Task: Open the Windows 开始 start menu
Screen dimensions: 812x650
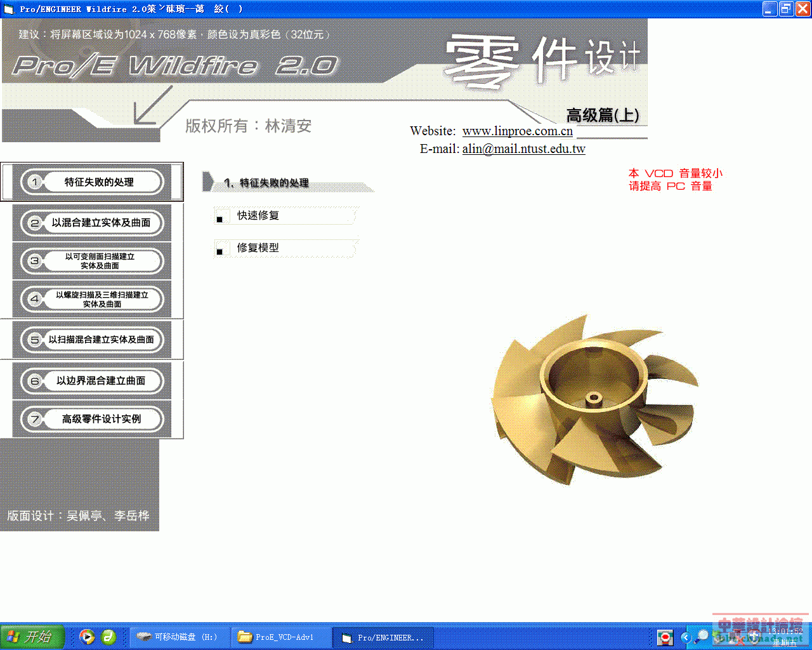Action: tap(32, 637)
